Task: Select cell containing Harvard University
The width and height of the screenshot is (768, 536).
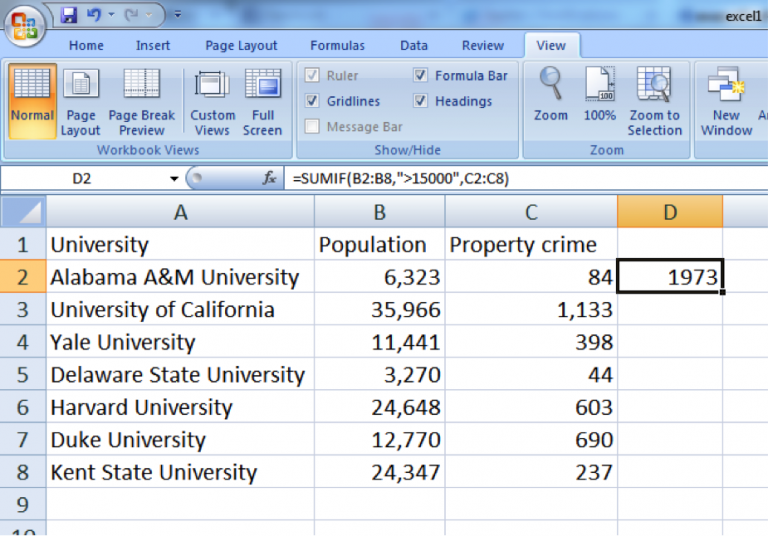Action: (x=141, y=407)
